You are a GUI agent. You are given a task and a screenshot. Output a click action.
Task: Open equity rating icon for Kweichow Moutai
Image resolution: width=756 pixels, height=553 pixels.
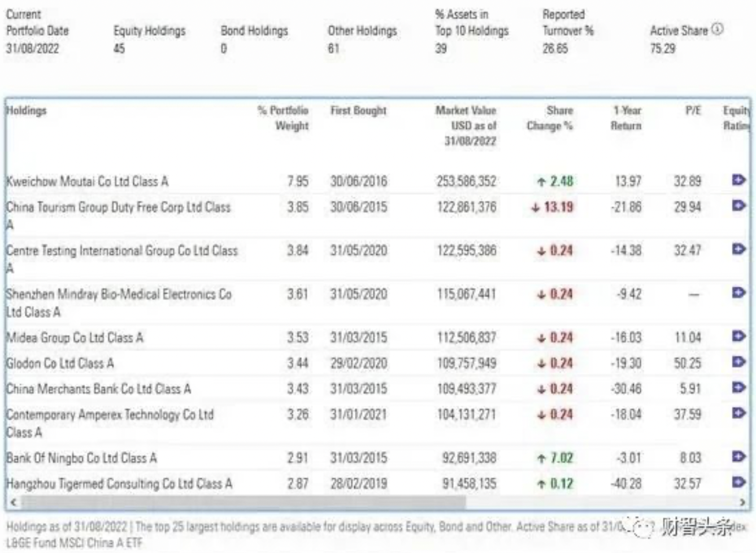tap(738, 180)
